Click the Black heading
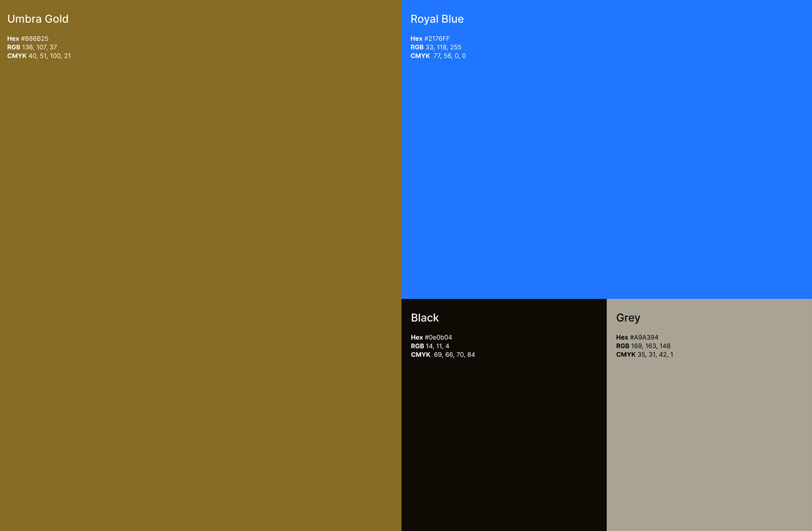This screenshot has height=531, width=812. (x=425, y=318)
